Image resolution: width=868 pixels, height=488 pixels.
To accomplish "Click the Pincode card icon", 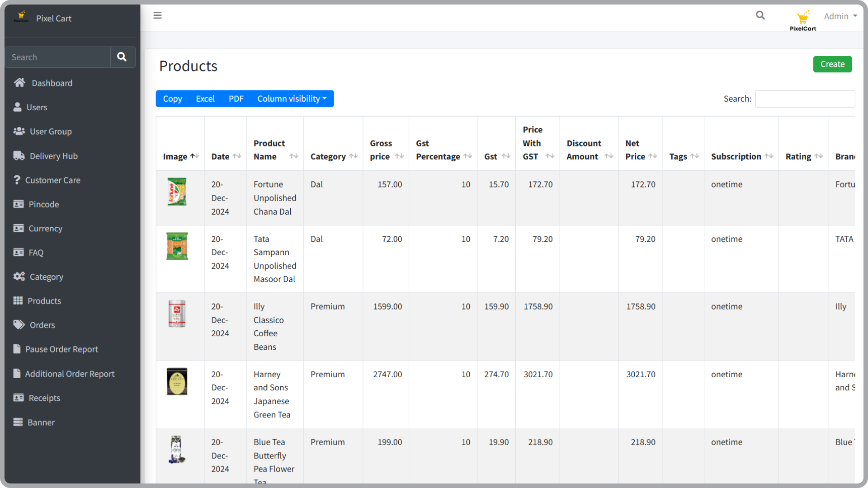I will [19, 204].
